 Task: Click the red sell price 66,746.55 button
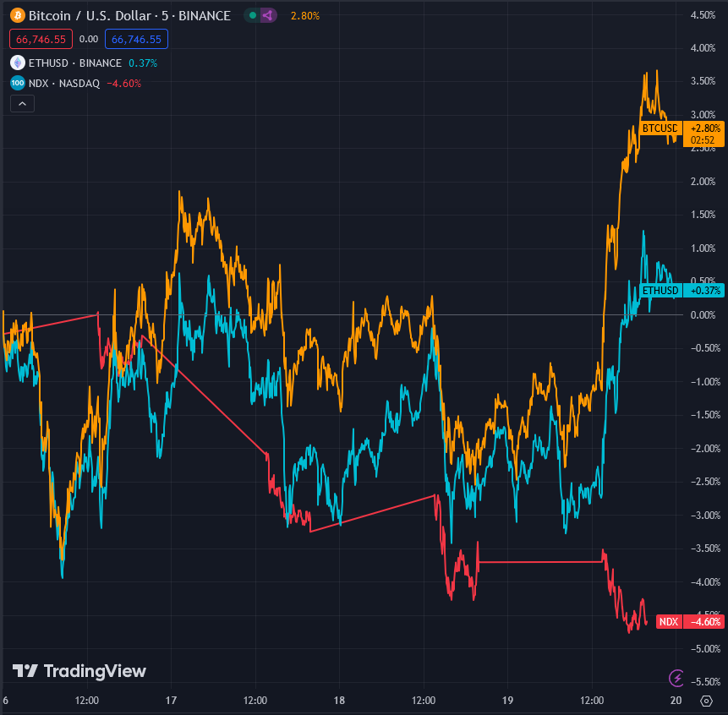click(x=41, y=39)
